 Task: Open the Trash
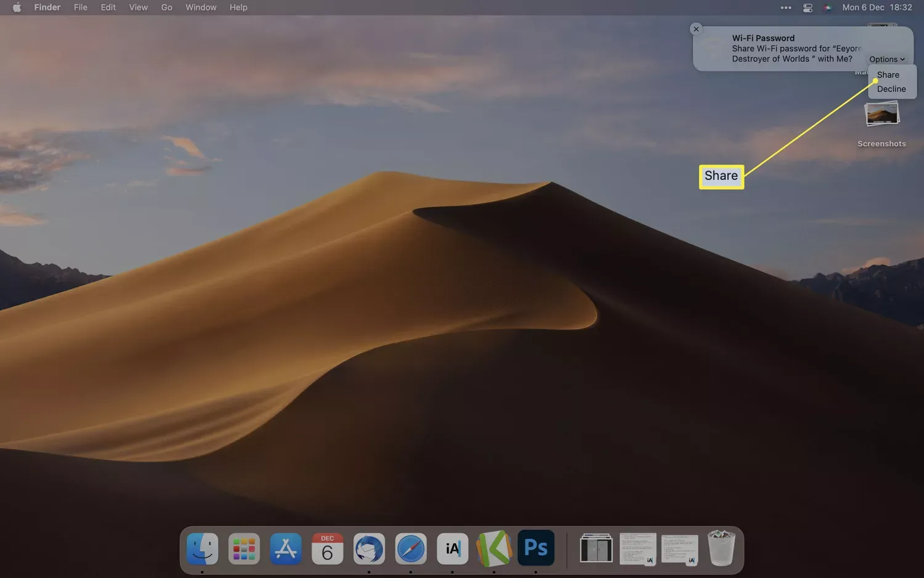pyautogui.click(x=721, y=548)
